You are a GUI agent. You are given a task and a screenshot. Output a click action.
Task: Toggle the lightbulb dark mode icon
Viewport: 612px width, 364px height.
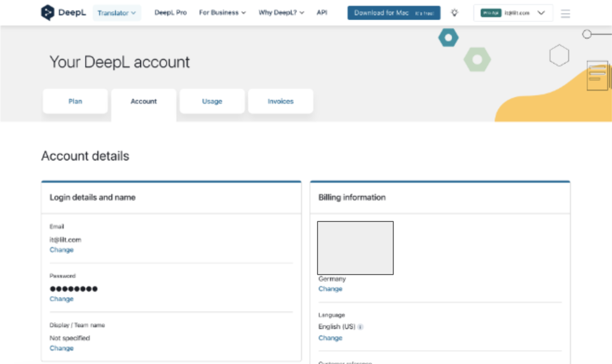pos(454,13)
